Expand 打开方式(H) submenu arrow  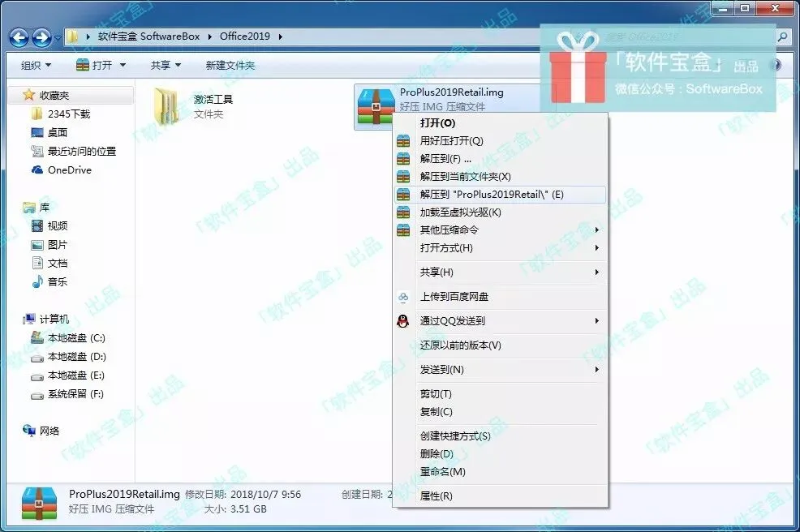point(596,248)
